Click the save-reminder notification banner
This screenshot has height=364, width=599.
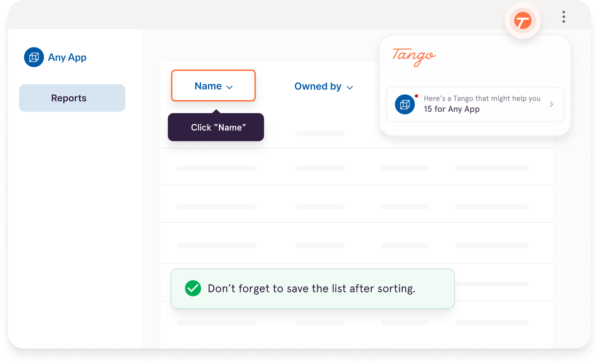[x=313, y=289]
